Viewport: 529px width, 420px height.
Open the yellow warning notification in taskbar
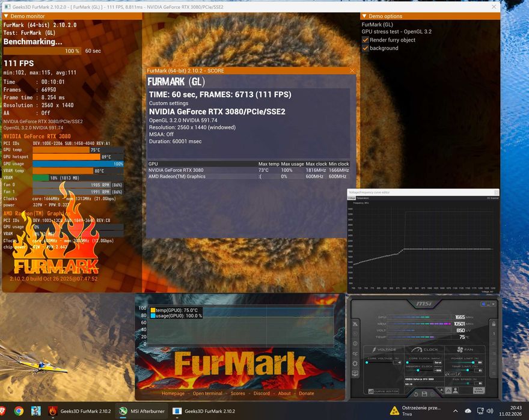point(415,411)
